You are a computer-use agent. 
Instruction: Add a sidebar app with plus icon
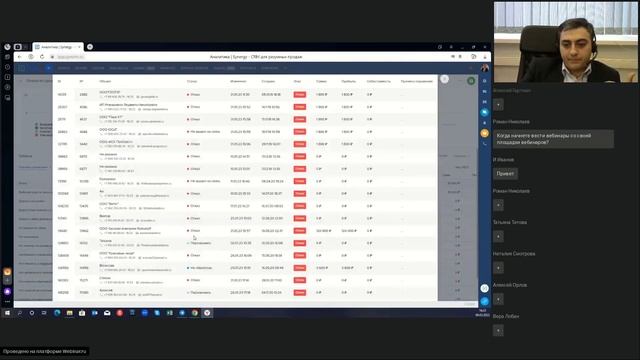tap(7, 280)
